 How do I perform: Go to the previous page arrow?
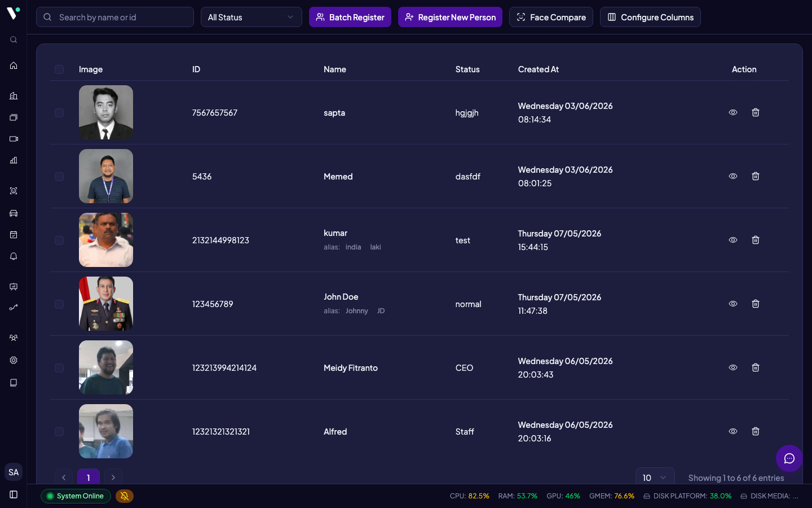tap(64, 478)
